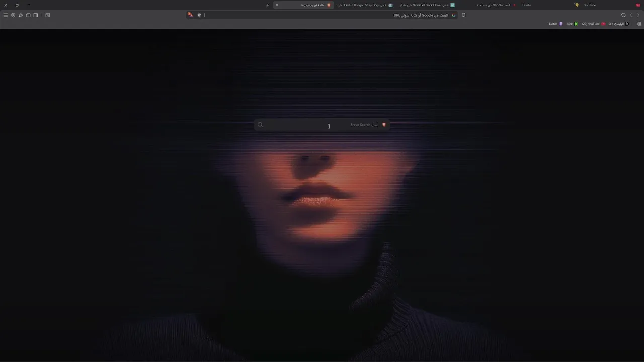Switch to the Black Clover episode 92 tab
Screen dimensions: 644x362
[427, 5]
